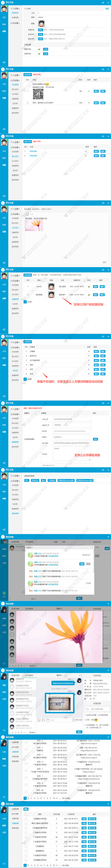This screenshot has width=111, height=868.
Task: Mute sound via title-bar speaker in 个人资料 window
Action: point(103,2)
